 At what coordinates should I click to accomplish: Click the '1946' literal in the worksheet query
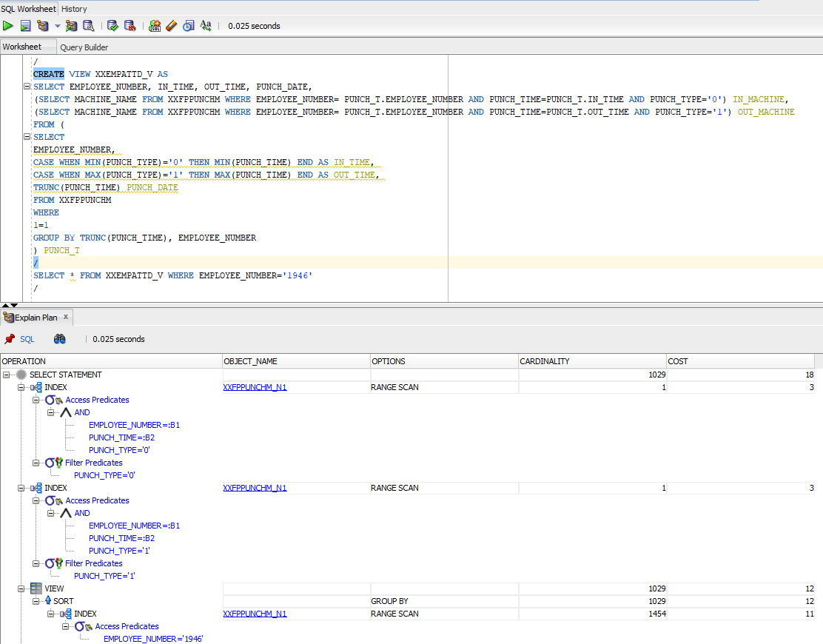[297, 275]
